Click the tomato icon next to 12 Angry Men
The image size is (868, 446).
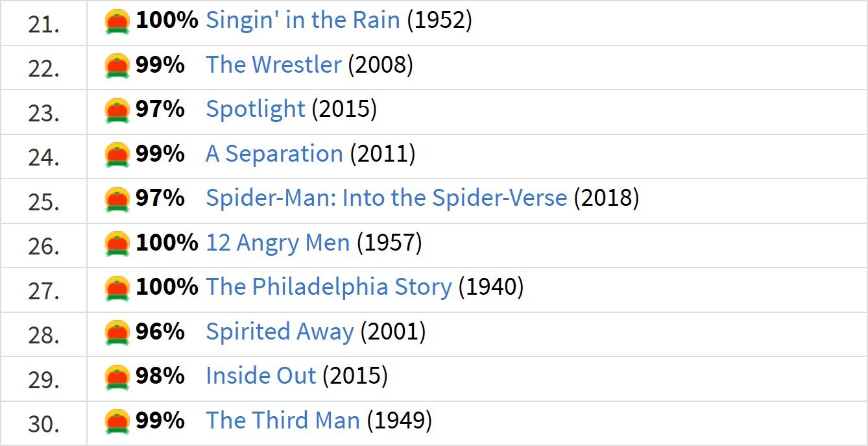117,245
